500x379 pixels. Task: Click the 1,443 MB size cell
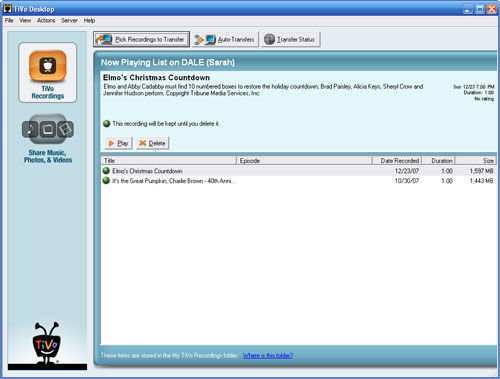(481, 181)
